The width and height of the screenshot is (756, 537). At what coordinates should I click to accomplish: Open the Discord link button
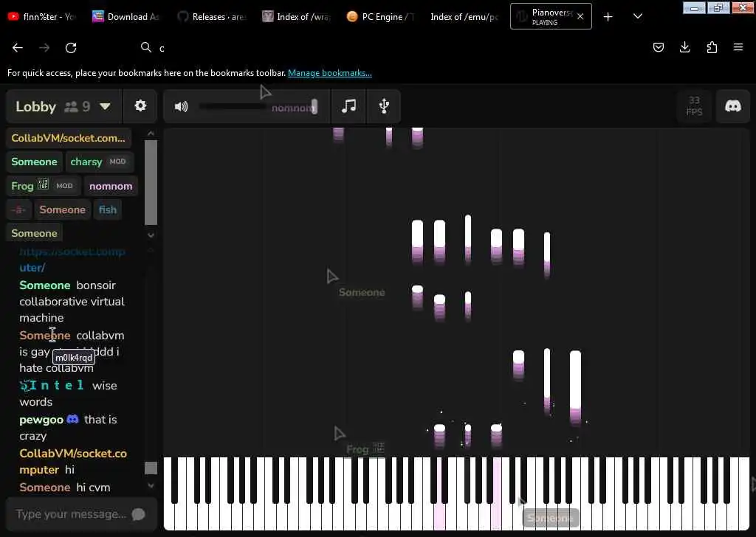pos(733,106)
